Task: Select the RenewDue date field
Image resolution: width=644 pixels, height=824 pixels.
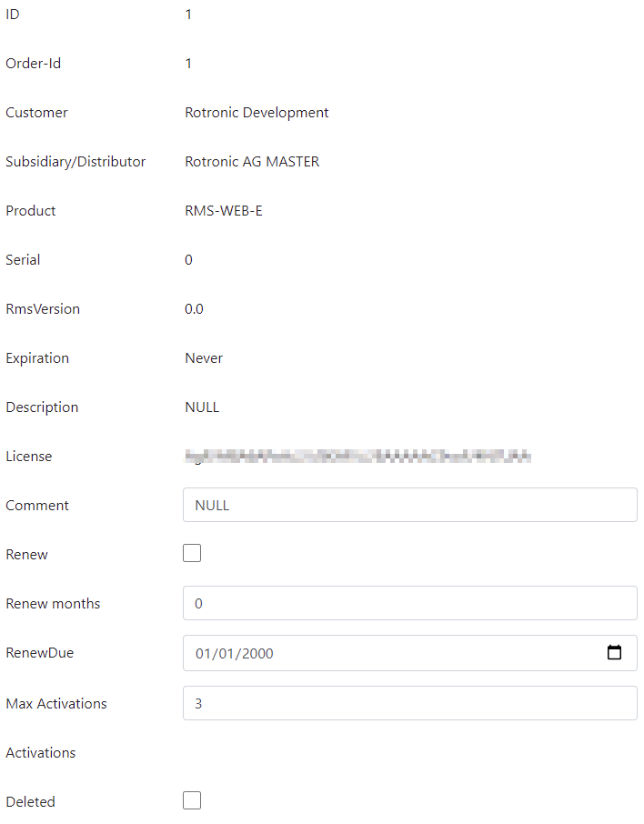Action: [x=410, y=653]
